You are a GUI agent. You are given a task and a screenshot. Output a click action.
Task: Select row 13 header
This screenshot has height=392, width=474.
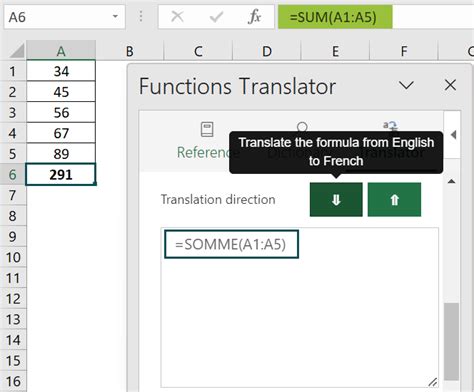[13, 319]
